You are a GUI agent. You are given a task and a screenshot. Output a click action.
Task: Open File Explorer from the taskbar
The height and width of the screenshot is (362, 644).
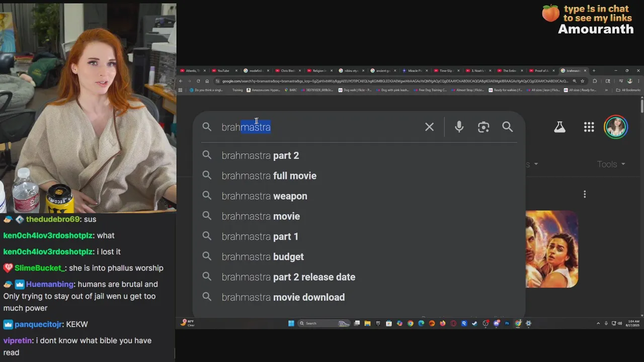pos(367,323)
